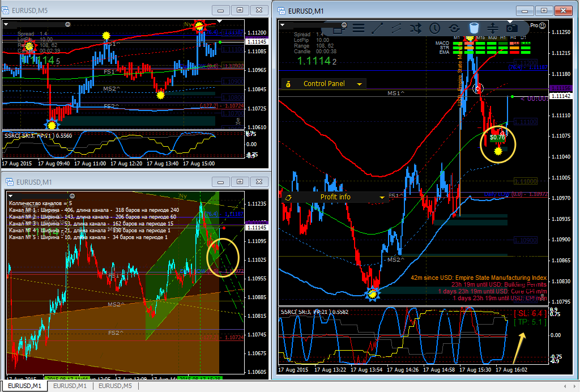Click the SL: 6.4 label
Screen dimensions: 580x392
pos(530,314)
